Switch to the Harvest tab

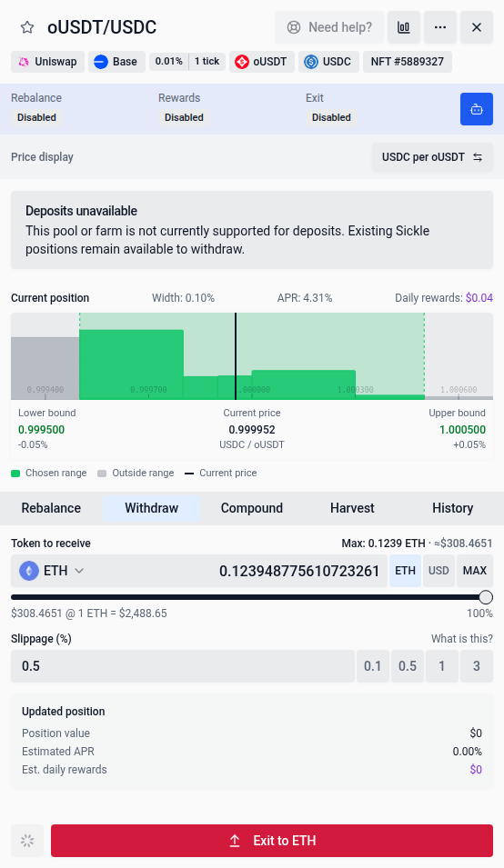pyautogui.click(x=352, y=508)
